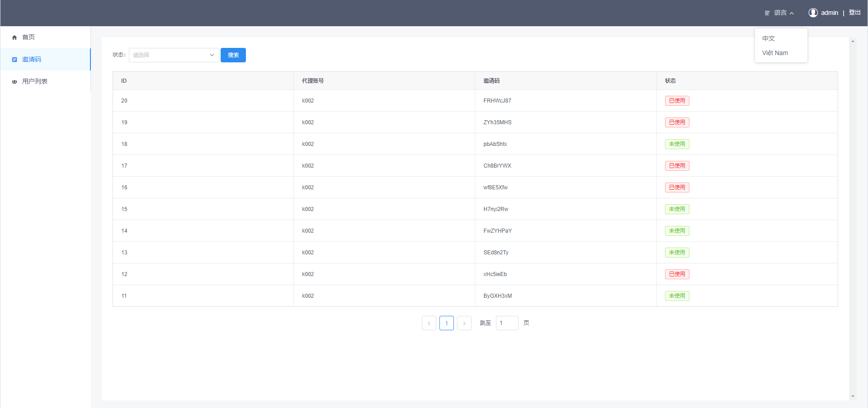Go to previous page arrow
This screenshot has height=408, width=868.
click(429, 323)
